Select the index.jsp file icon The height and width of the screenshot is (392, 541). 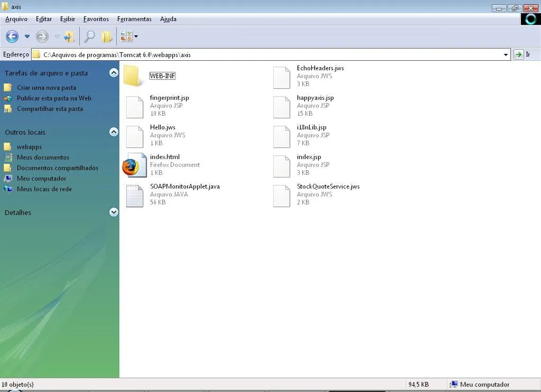tap(282, 166)
